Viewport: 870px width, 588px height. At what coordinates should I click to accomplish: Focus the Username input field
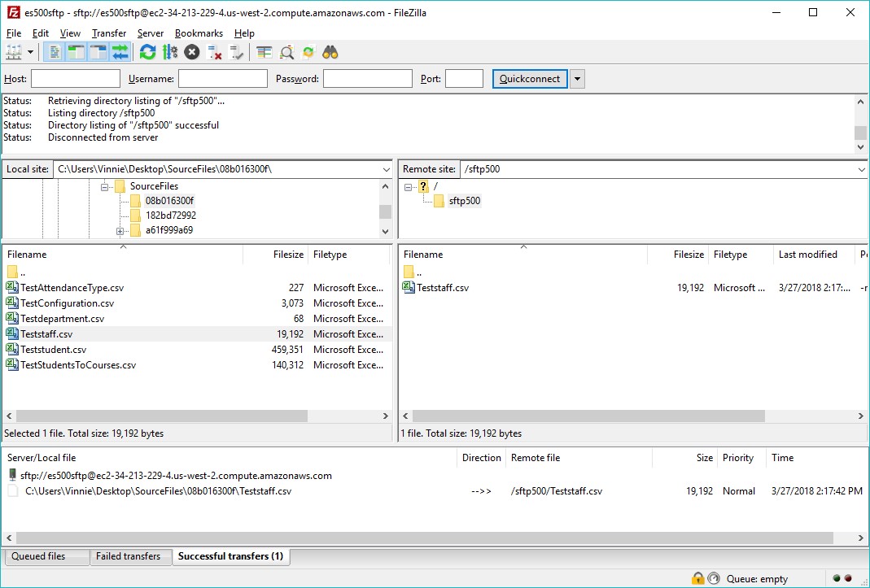pyautogui.click(x=223, y=79)
